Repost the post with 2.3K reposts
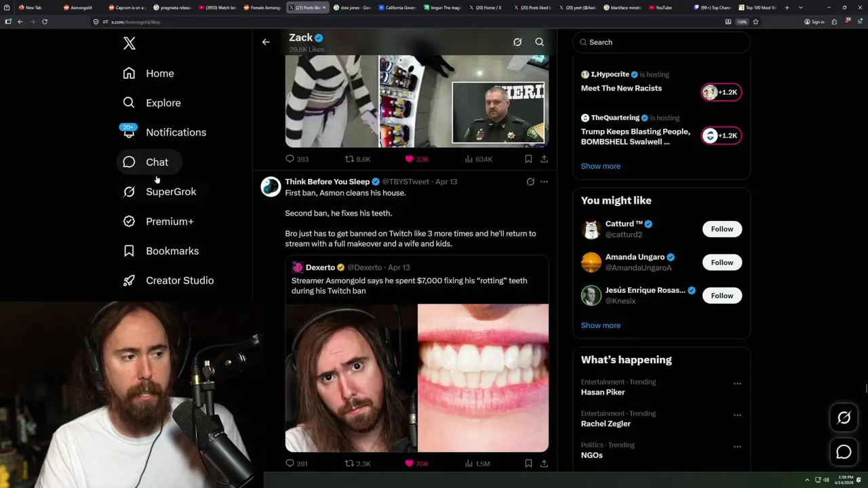Viewport: 868px width, 488px height. point(358,464)
